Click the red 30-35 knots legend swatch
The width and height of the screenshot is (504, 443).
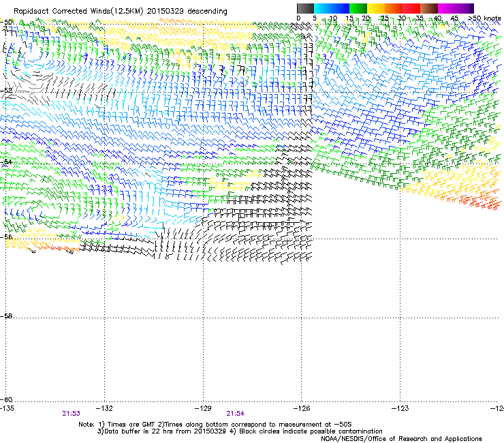coord(411,8)
